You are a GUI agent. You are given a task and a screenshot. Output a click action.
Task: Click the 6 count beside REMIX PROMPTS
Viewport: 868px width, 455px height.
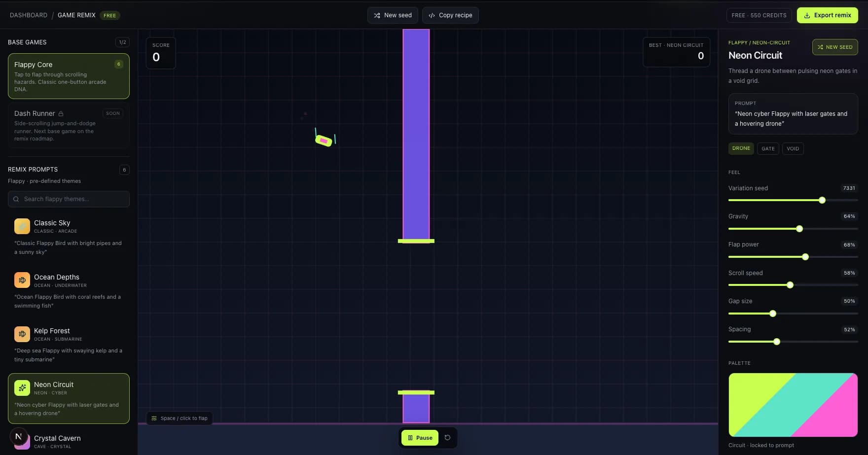pyautogui.click(x=124, y=170)
